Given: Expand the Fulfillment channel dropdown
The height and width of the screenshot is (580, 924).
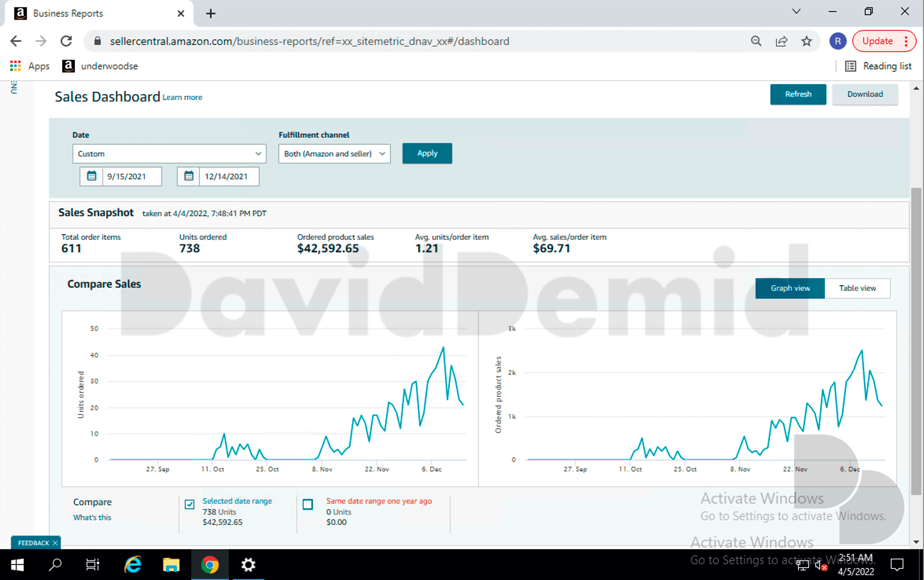Looking at the screenshot, I should [x=334, y=154].
